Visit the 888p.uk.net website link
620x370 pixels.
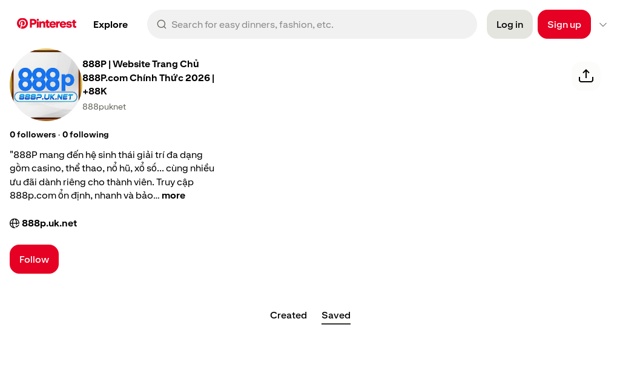pos(49,223)
